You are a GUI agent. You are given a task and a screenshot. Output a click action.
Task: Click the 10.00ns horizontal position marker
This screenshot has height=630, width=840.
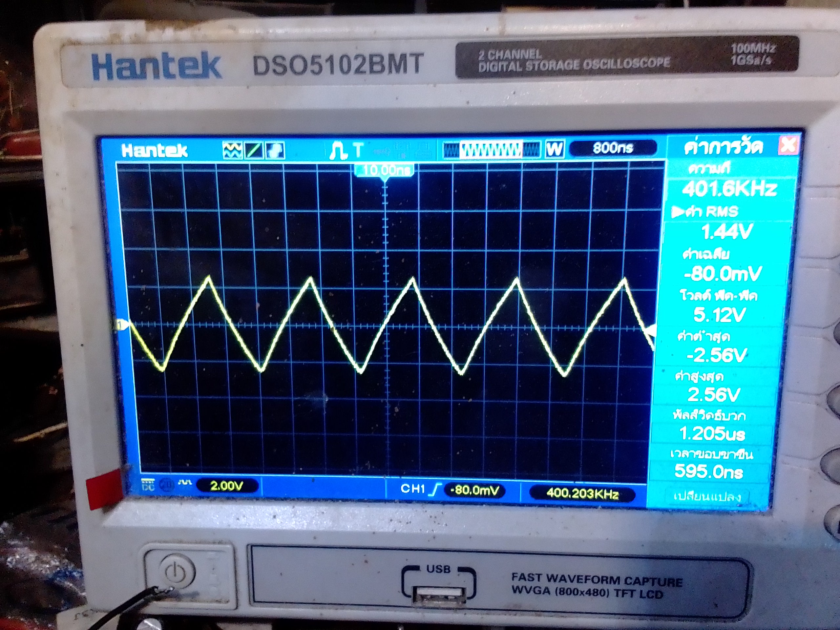pyautogui.click(x=384, y=171)
